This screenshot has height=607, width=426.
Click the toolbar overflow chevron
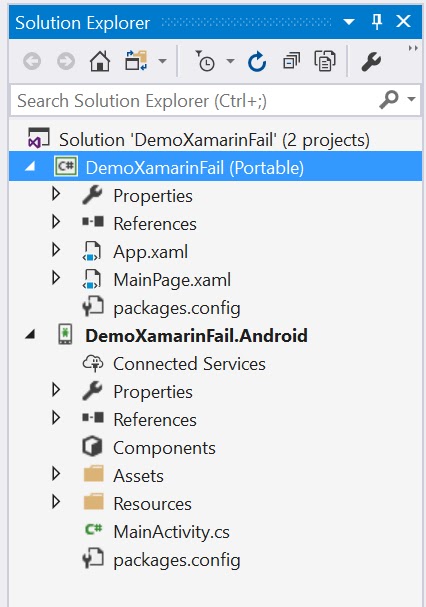(413, 48)
